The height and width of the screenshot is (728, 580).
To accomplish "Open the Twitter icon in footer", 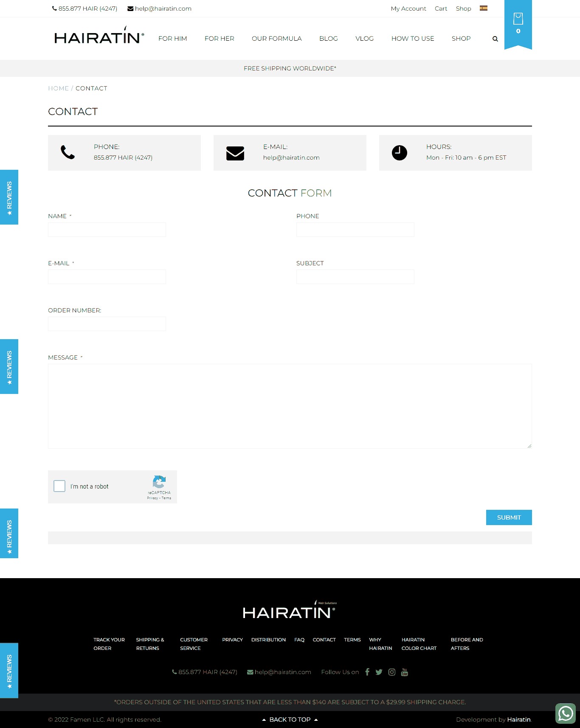I will pyautogui.click(x=379, y=672).
